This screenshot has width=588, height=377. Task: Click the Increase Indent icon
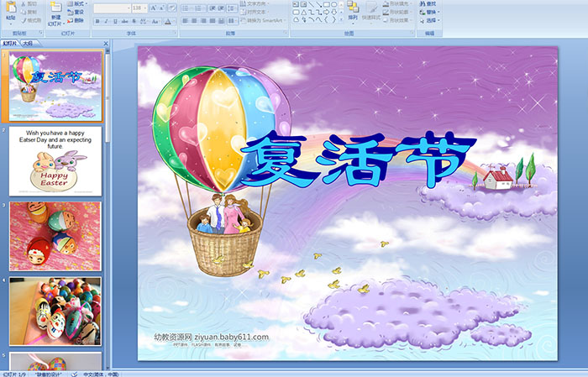pyautogui.click(x=221, y=8)
